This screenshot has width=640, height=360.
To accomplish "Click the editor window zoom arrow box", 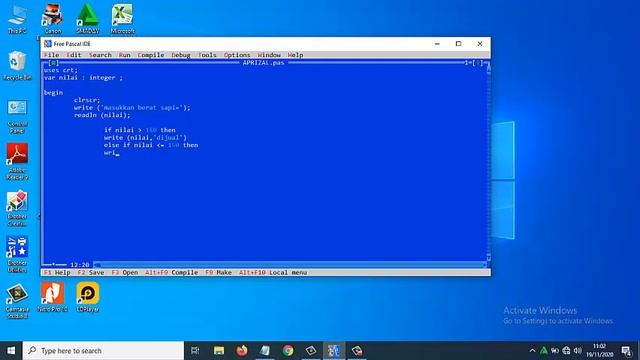I will (x=479, y=62).
